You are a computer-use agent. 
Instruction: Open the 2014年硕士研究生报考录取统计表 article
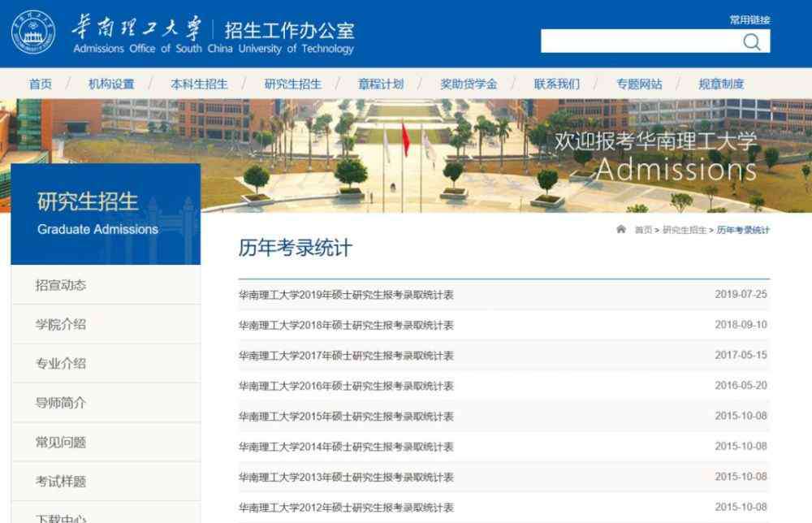[346, 447]
